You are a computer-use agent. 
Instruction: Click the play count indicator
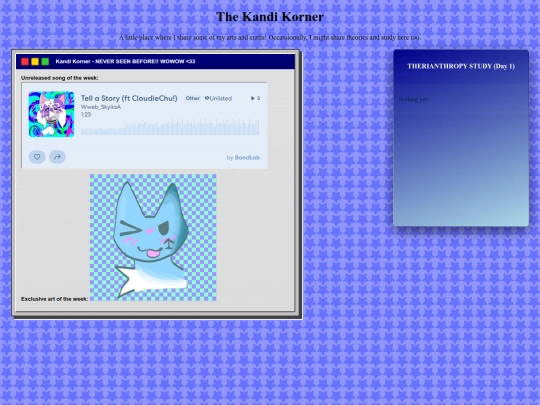tap(255, 98)
